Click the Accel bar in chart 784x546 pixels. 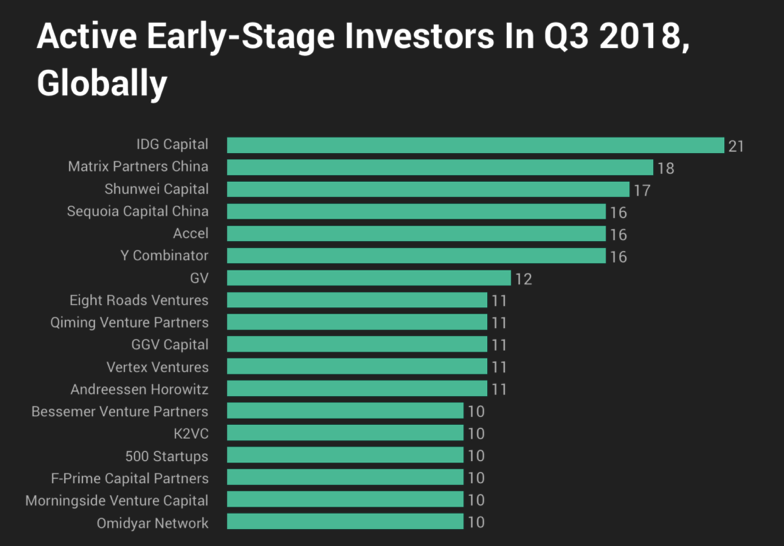pyautogui.click(x=416, y=233)
